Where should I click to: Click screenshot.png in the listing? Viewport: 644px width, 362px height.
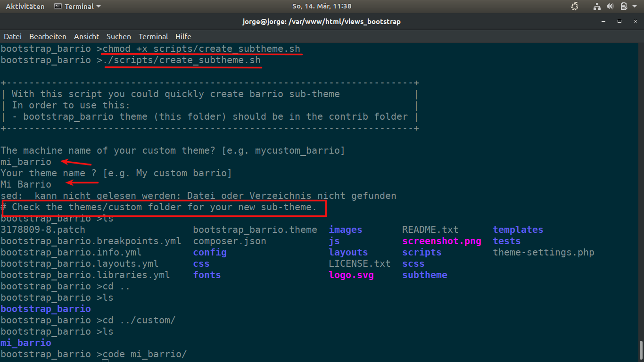(442, 241)
